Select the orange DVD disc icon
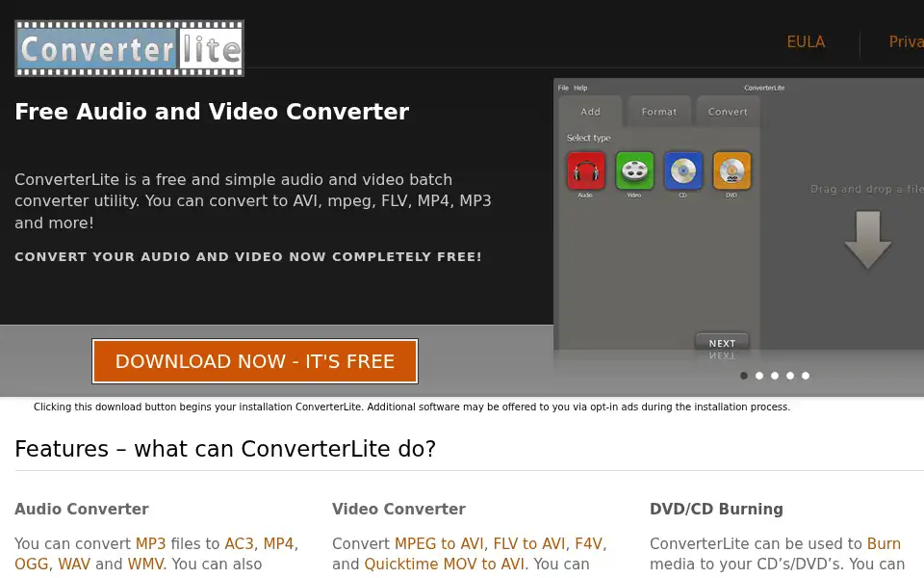The width and height of the screenshot is (924, 578). 731,171
